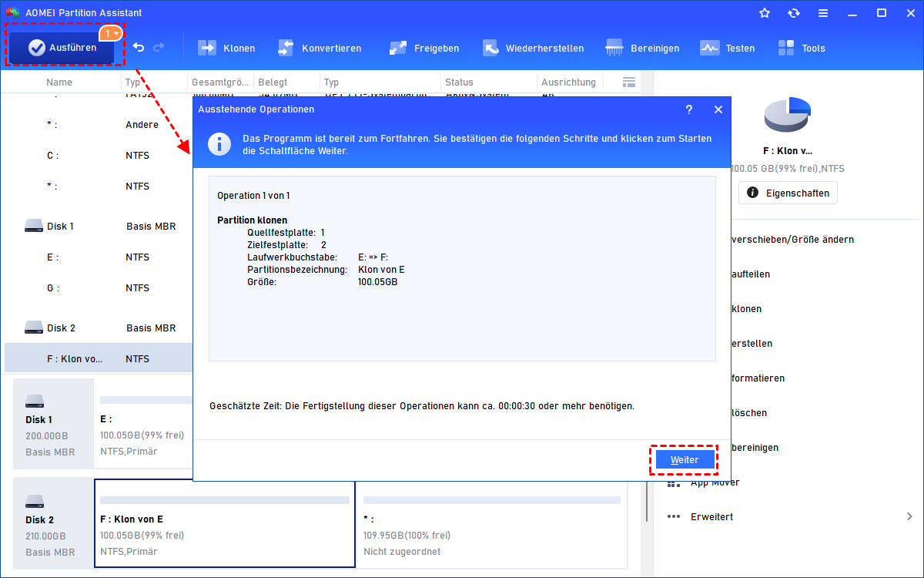Select the F: Klon von E row
Screen dimensions: 924x578
[99, 358]
